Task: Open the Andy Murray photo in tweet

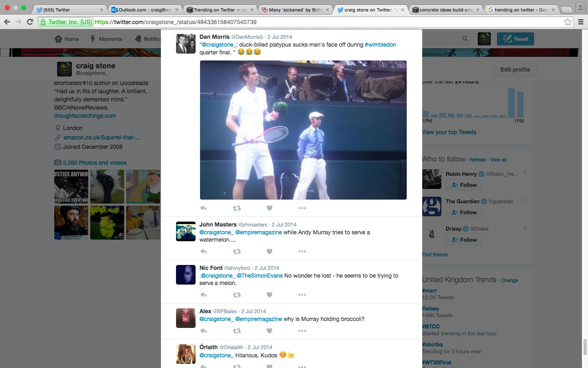Action: [303, 130]
